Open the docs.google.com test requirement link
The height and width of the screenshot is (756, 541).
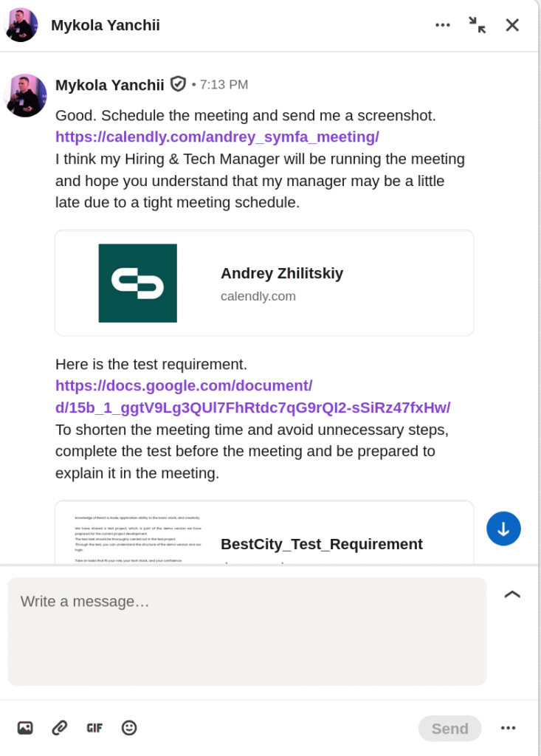[x=252, y=396]
